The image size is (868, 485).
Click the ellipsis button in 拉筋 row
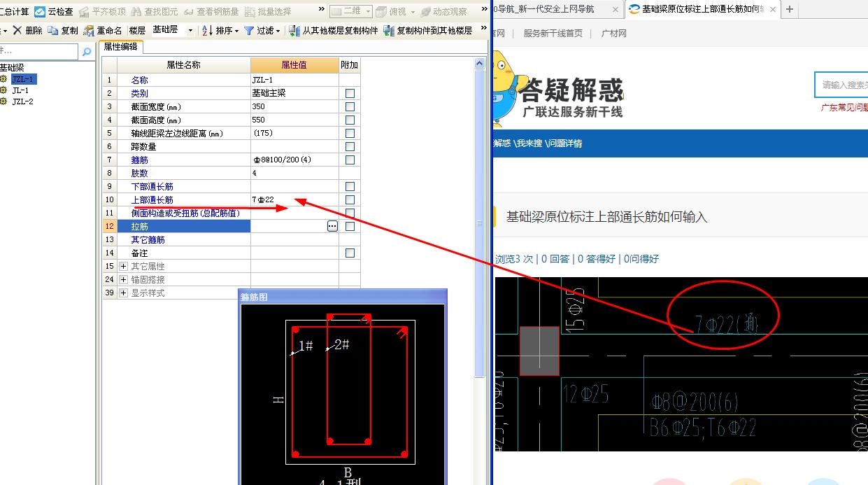pos(332,226)
